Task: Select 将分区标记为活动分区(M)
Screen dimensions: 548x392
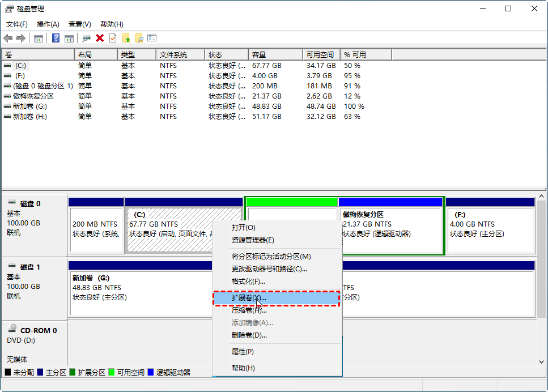Action: (x=277, y=257)
